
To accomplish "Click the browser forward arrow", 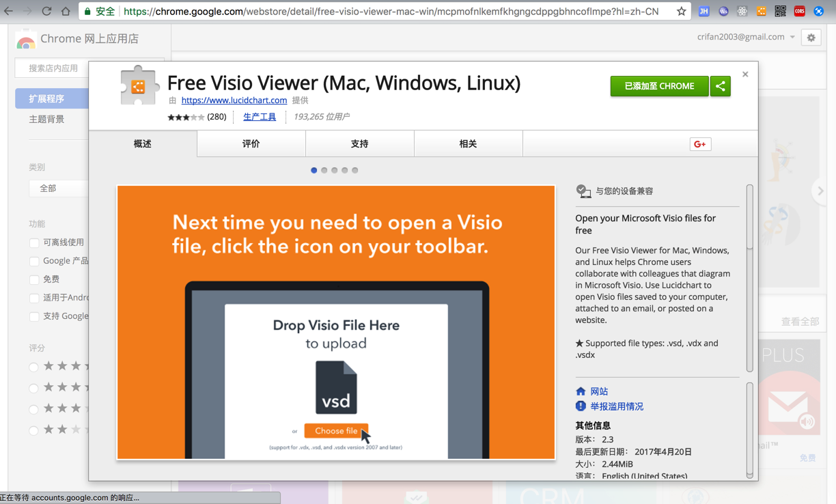I will pos(27,11).
